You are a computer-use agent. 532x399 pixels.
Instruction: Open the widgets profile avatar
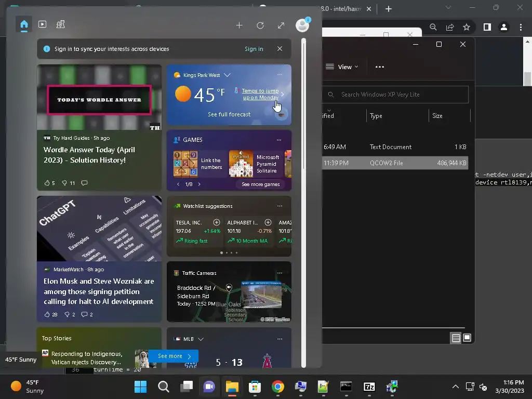click(x=302, y=25)
